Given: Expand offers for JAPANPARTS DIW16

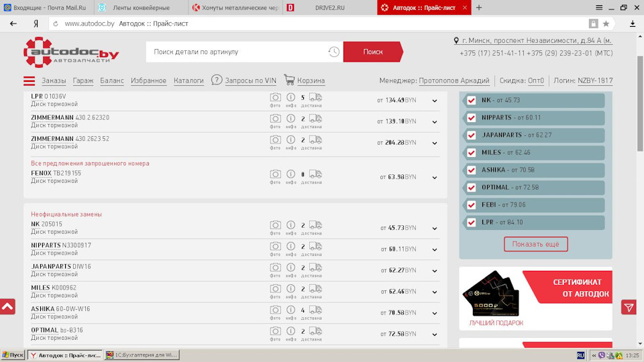Looking at the screenshot, I should click(x=435, y=271).
